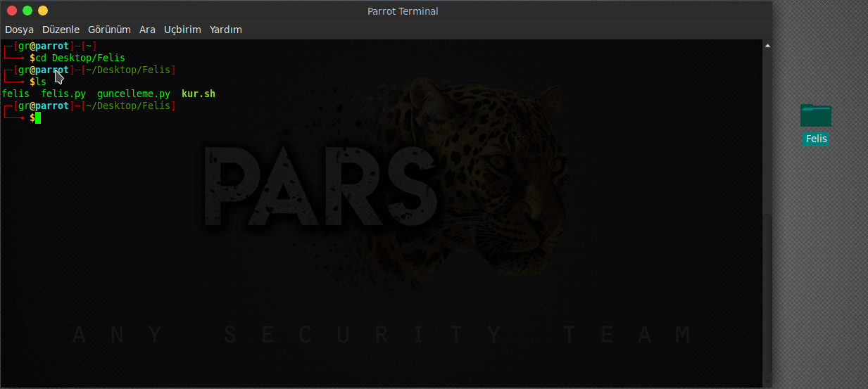Close the Parrot Terminal window (red button)
Viewport: 868px width, 389px height.
tap(12, 11)
